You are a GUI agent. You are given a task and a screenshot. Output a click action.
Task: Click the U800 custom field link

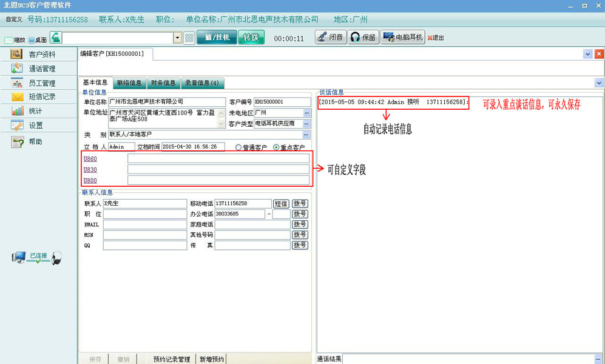coord(90,180)
